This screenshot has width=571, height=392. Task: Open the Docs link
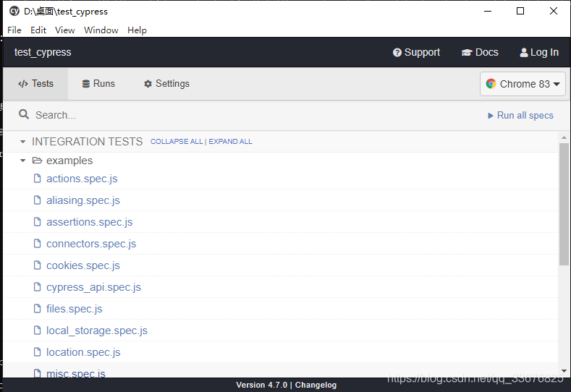(x=480, y=52)
